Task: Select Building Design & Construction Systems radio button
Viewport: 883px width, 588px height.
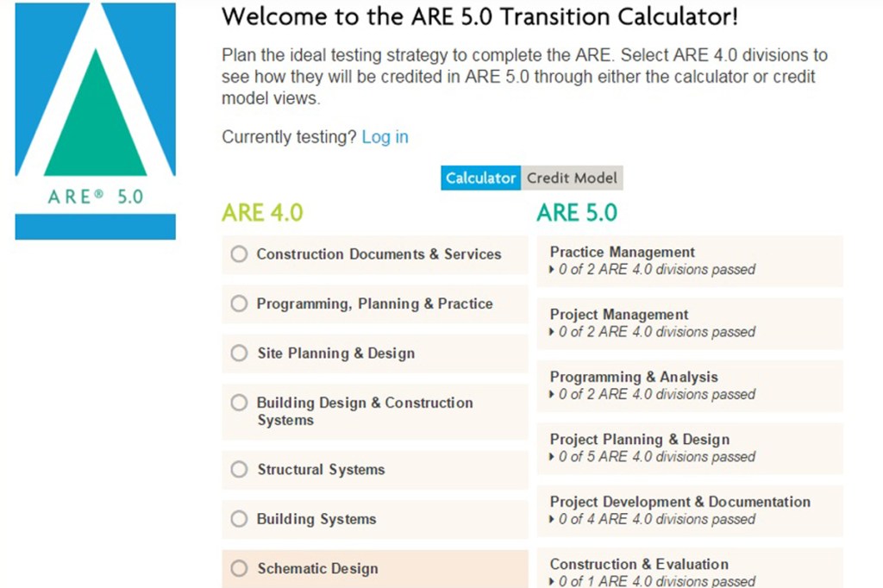Action: (x=240, y=403)
